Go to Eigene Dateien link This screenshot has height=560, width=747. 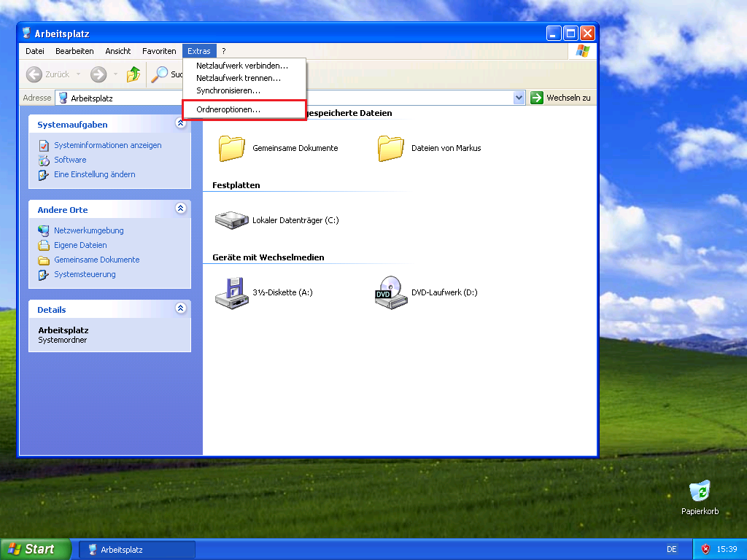coord(80,245)
